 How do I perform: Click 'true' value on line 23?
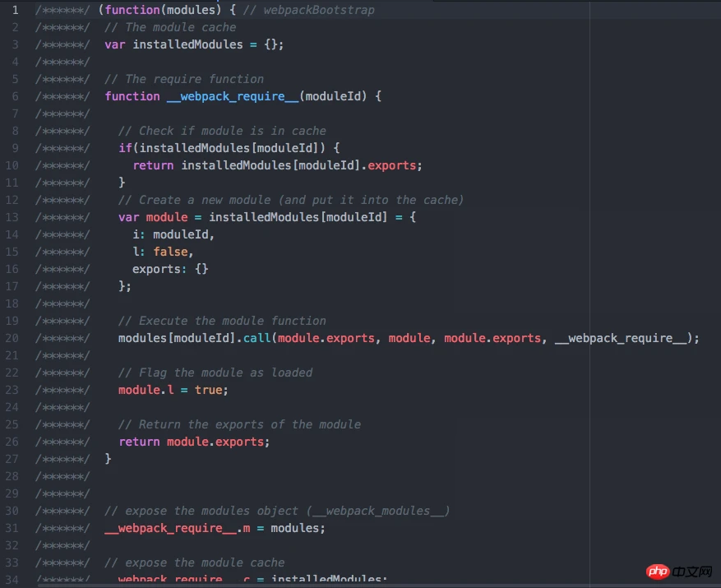[208, 390]
